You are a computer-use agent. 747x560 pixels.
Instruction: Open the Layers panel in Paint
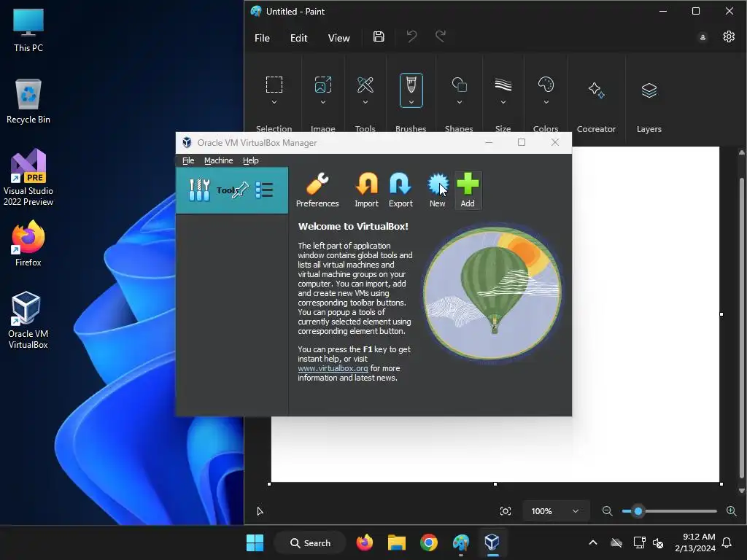(x=649, y=90)
